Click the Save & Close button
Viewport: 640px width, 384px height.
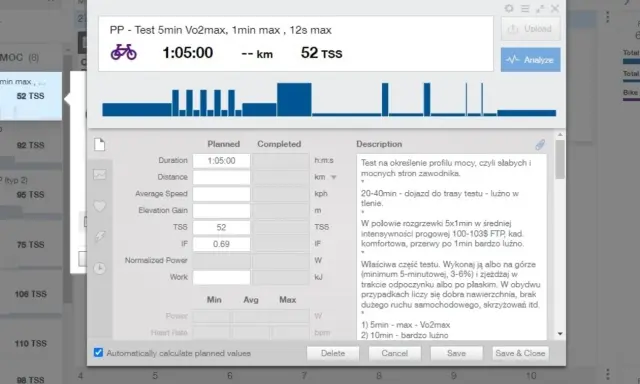(x=520, y=353)
